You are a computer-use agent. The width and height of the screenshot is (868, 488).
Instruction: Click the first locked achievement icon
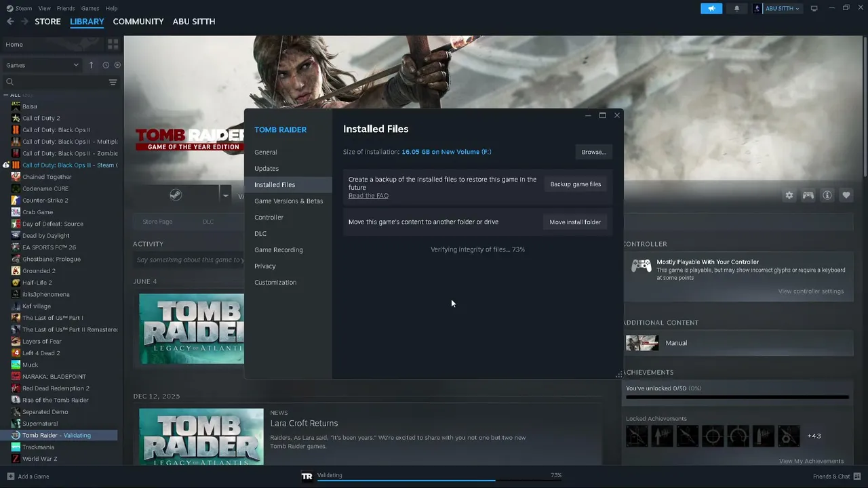637,436
